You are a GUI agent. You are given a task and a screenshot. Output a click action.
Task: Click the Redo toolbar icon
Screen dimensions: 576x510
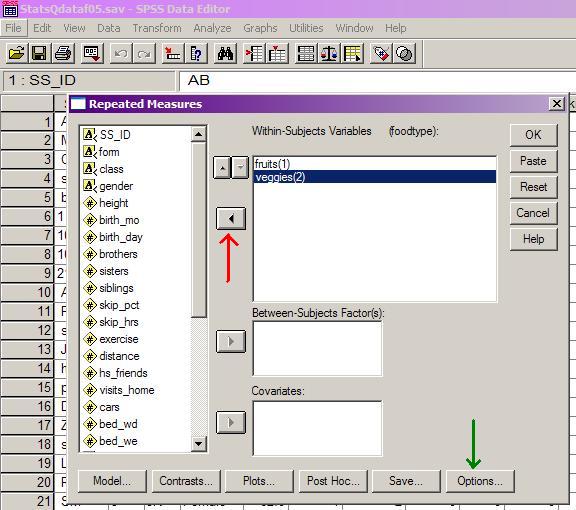(144, 54)
